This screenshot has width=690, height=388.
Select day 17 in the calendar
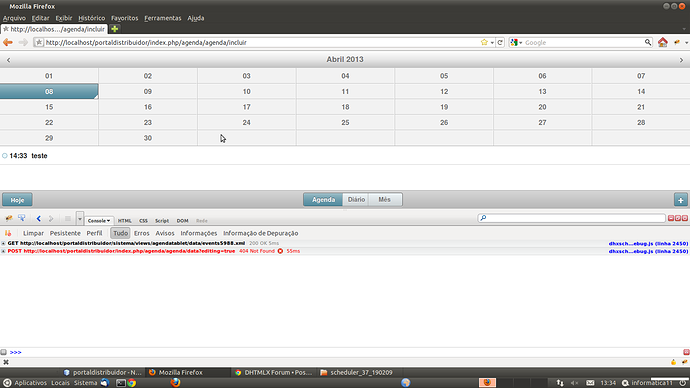(x=246, y=107)
